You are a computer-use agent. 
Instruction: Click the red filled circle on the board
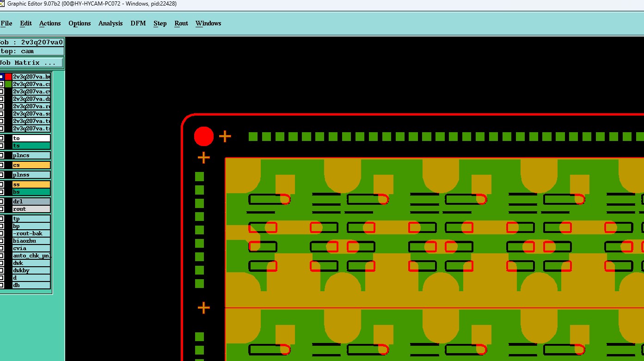click(x=204, y=136)
